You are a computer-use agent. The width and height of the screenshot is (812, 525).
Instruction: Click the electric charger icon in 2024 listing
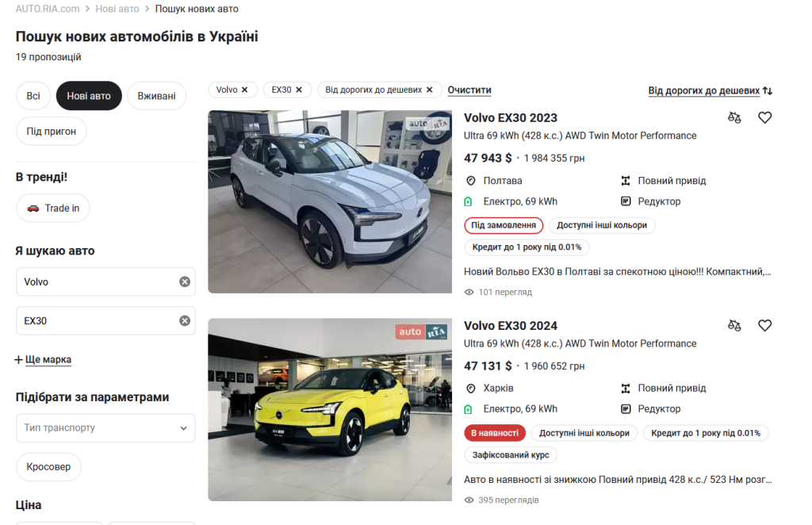tap(468, 409)
